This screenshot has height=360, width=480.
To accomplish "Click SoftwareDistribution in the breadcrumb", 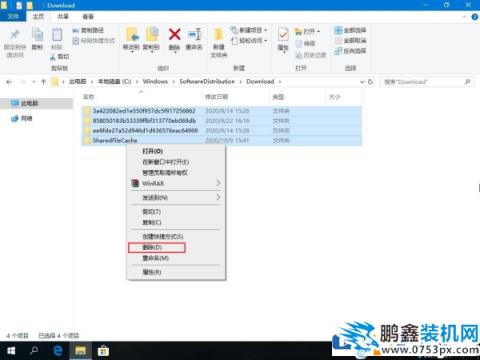I will point(207,82).
